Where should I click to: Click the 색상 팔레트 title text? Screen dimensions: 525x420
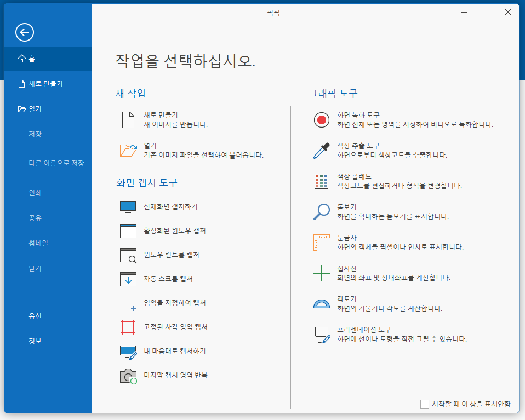pyautogui.click(x=354, y=176)
